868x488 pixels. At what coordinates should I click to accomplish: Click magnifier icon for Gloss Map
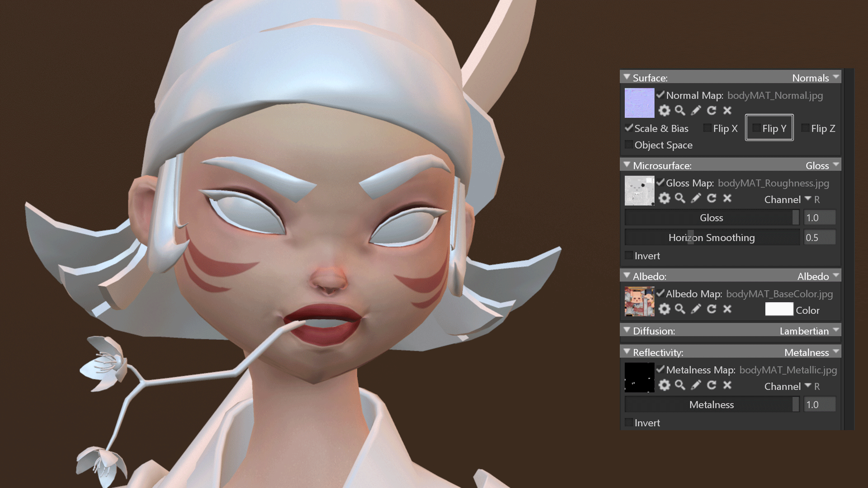[x=680, y=198]
